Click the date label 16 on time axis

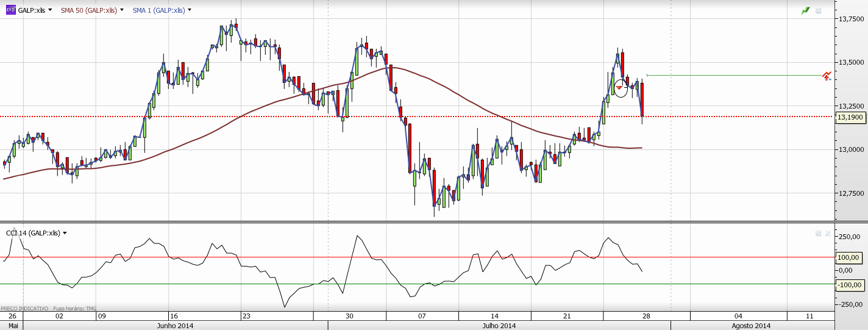pos(174,316)
